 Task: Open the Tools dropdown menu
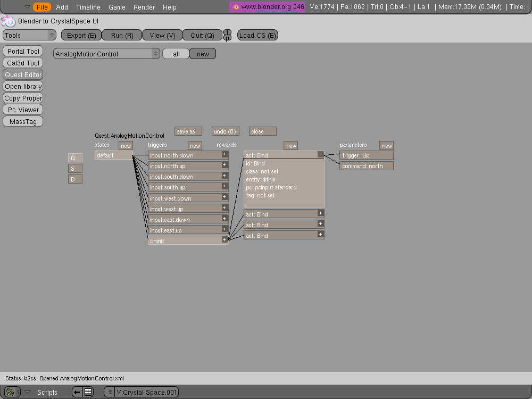coord(29,36)
